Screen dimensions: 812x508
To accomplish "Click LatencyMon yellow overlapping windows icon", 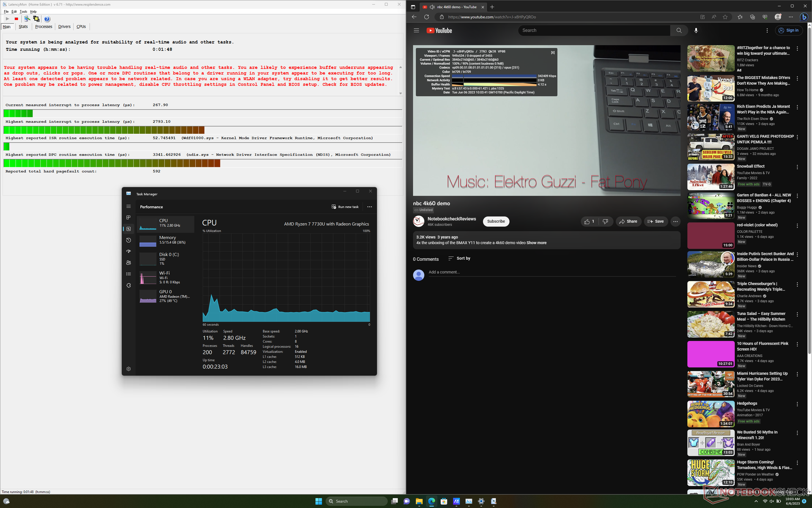I will tap(36, 19).
